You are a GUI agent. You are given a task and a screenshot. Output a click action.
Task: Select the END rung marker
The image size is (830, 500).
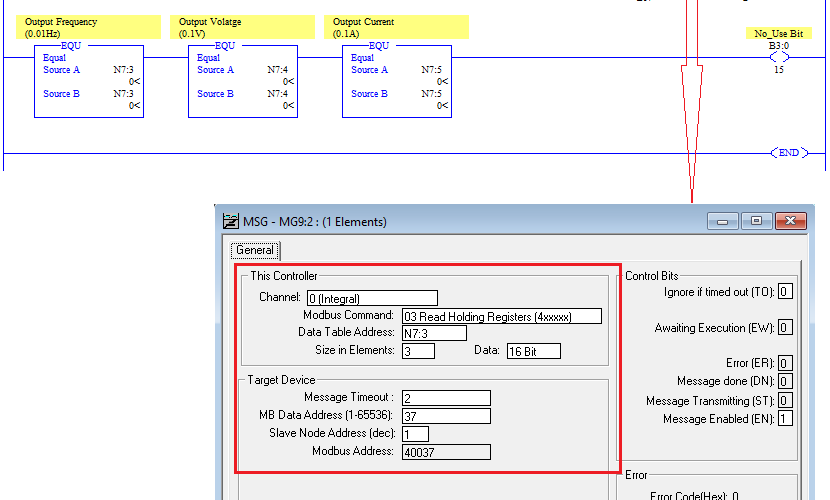coord(789,153)
